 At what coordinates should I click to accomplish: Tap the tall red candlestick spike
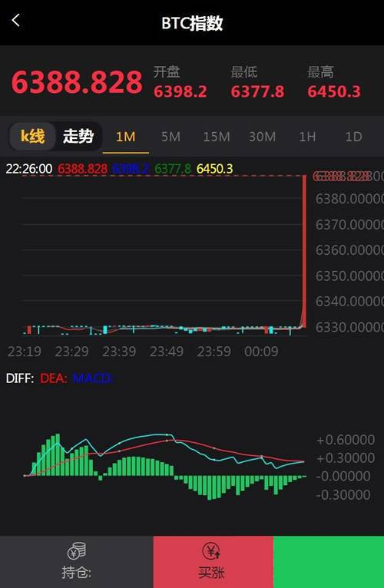coord(304,251)
